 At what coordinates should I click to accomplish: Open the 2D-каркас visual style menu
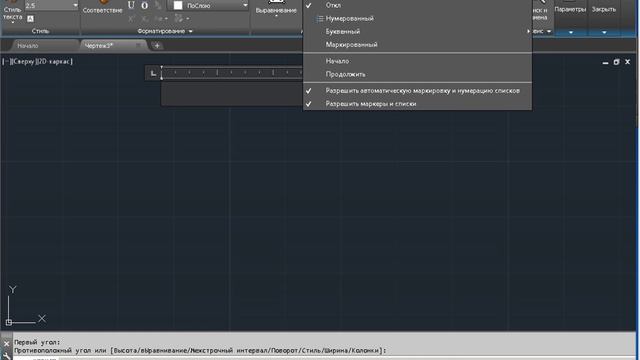point(56,62)
